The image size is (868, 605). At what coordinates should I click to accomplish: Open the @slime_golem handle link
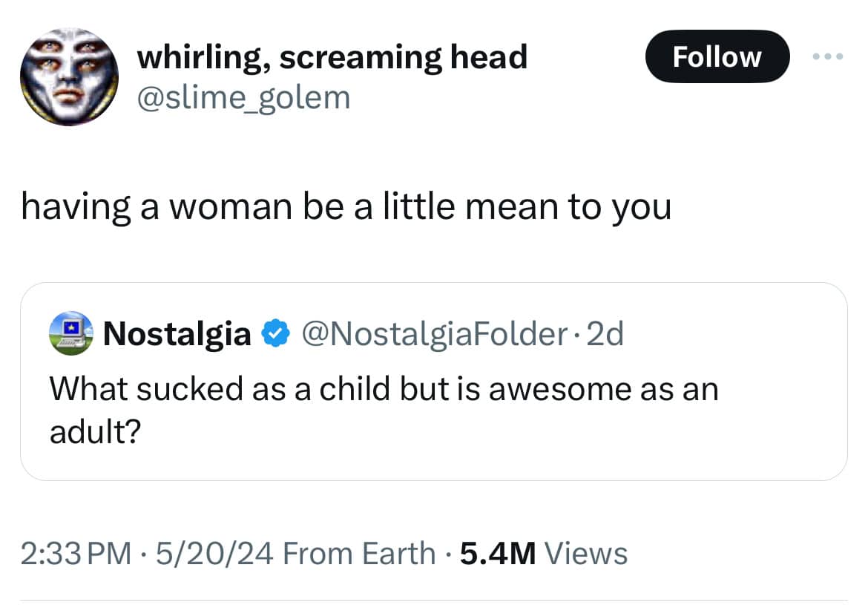tap(243, 97)
